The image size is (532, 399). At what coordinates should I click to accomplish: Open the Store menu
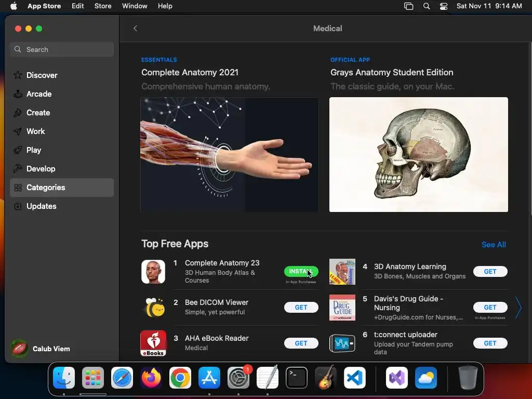click(103, 6)
